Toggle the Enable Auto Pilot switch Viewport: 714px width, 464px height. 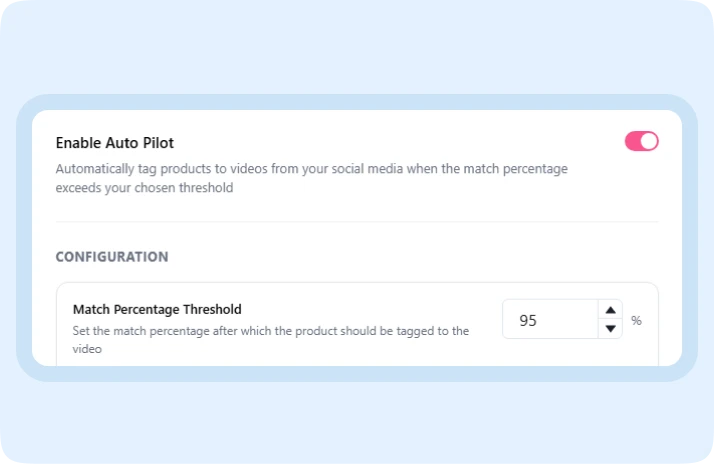[641, 141]
